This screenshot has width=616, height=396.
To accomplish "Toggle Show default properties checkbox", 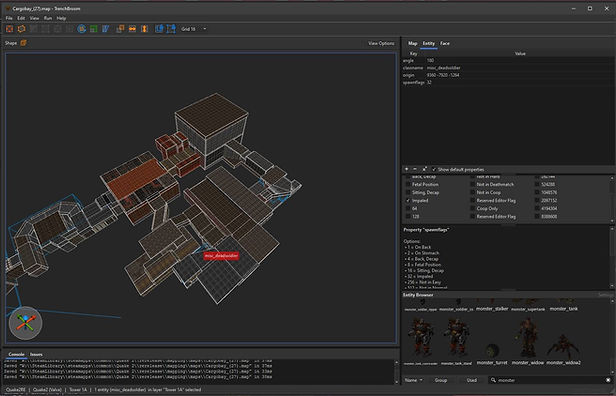I will tap(434, 169).
